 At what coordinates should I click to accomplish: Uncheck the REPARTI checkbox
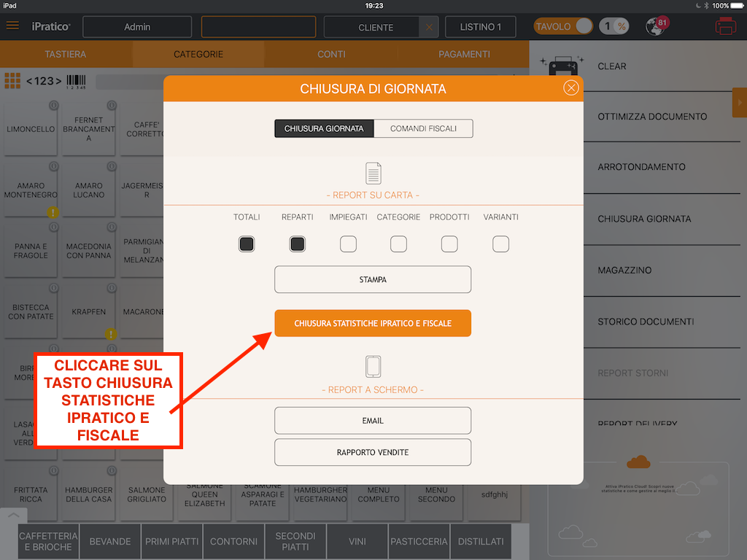(298, 244)
